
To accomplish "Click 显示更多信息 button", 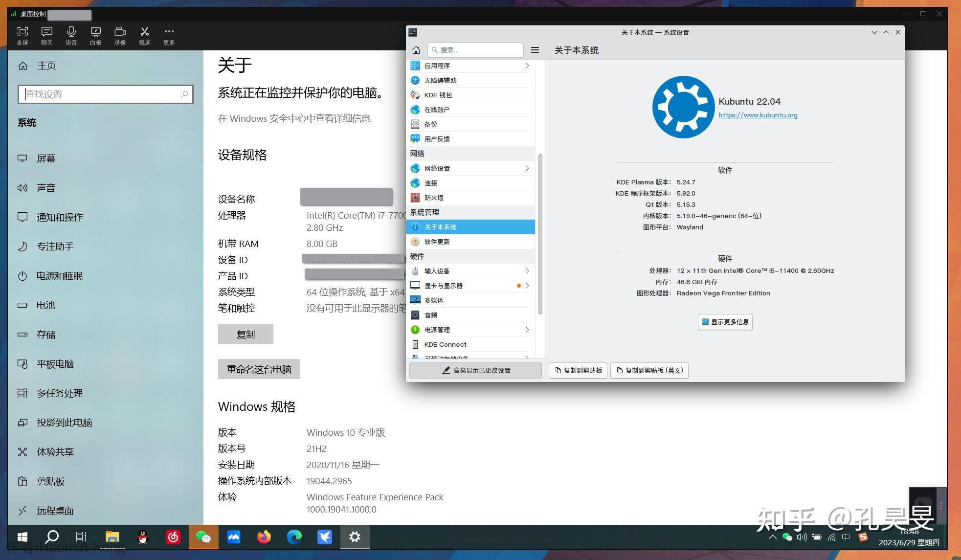I will [x=725, y=322].
